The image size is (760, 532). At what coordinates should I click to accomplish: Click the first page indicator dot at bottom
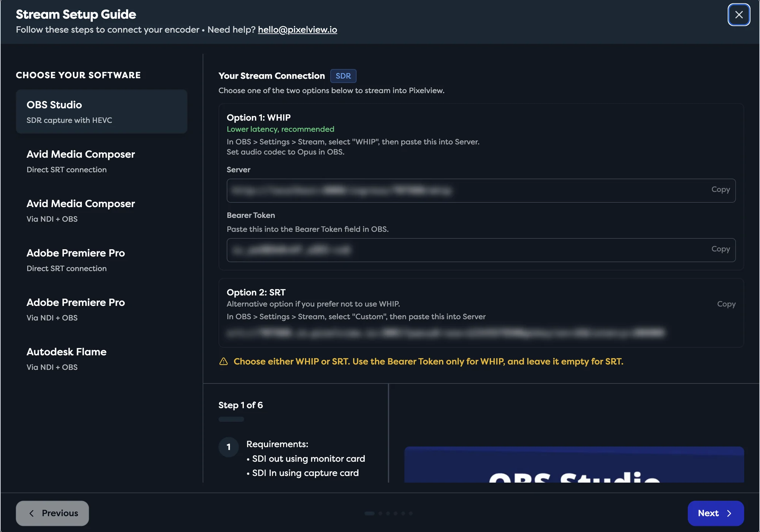[369, 513]
